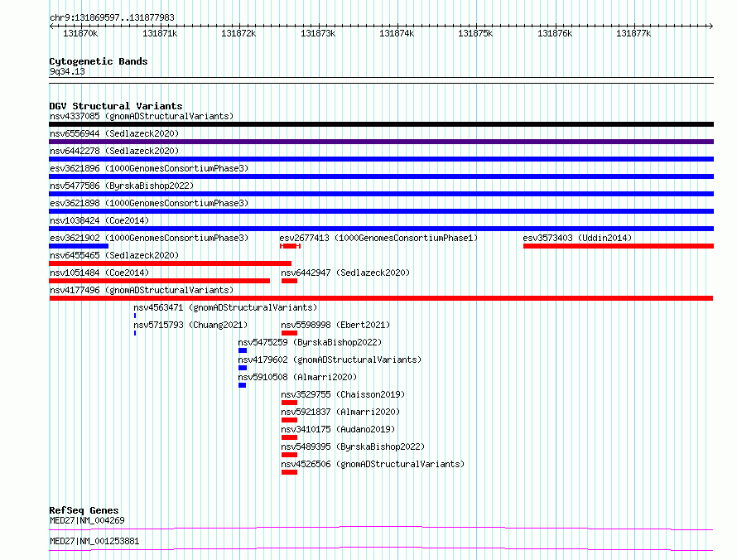Select the short blue esv3621902 bar
Image resolution: width=737 pixels, height=560 pixels.
click(79, 246)
